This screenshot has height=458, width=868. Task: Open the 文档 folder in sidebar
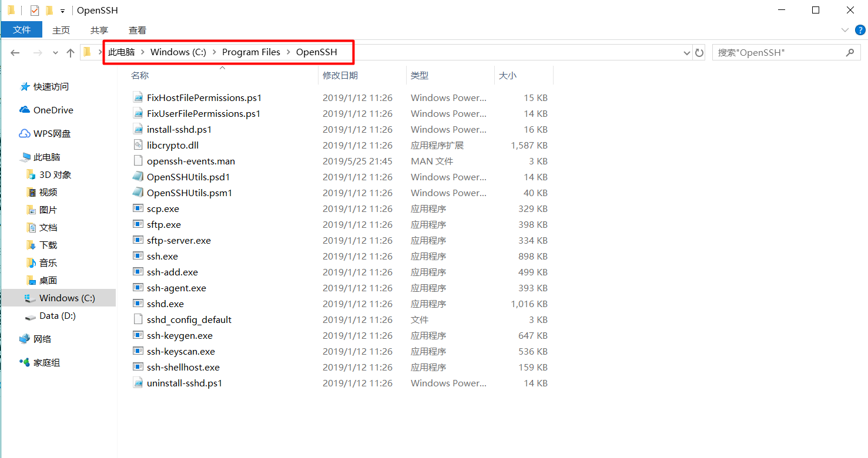click(x=48, y=227)
